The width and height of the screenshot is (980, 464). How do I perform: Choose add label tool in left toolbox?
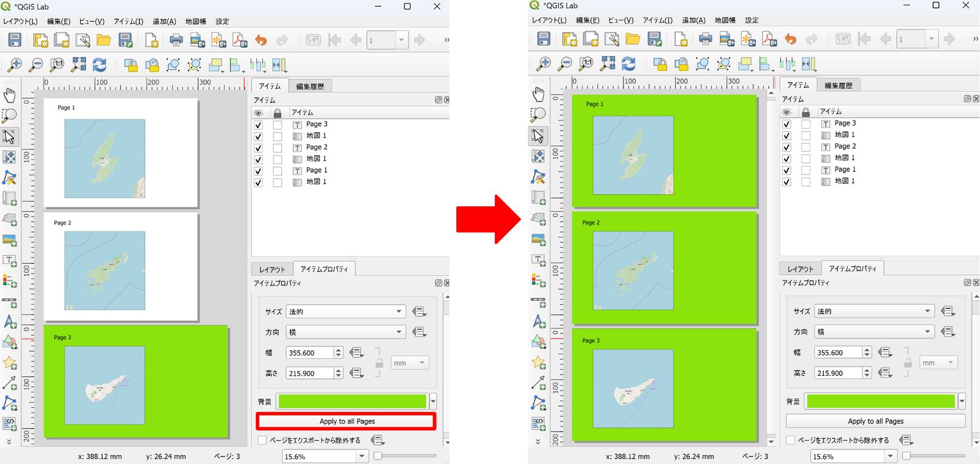click(x=9, y=261)
